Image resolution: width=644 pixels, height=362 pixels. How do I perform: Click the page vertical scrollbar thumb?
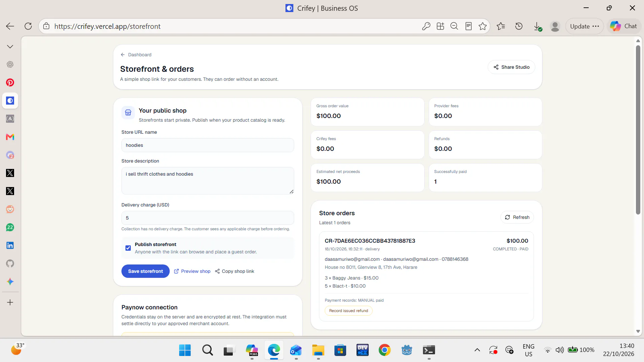click(x=638, y=130)
